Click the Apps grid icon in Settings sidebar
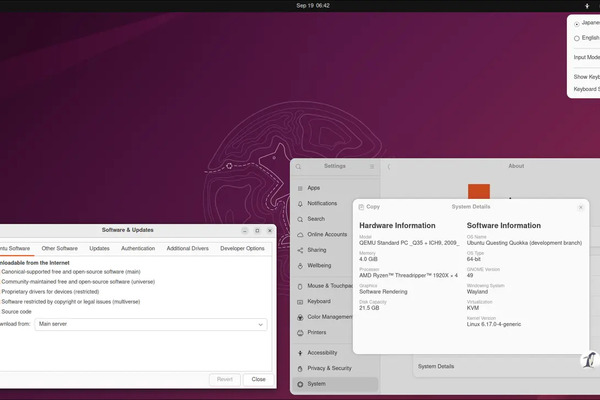 click(300, 188)
